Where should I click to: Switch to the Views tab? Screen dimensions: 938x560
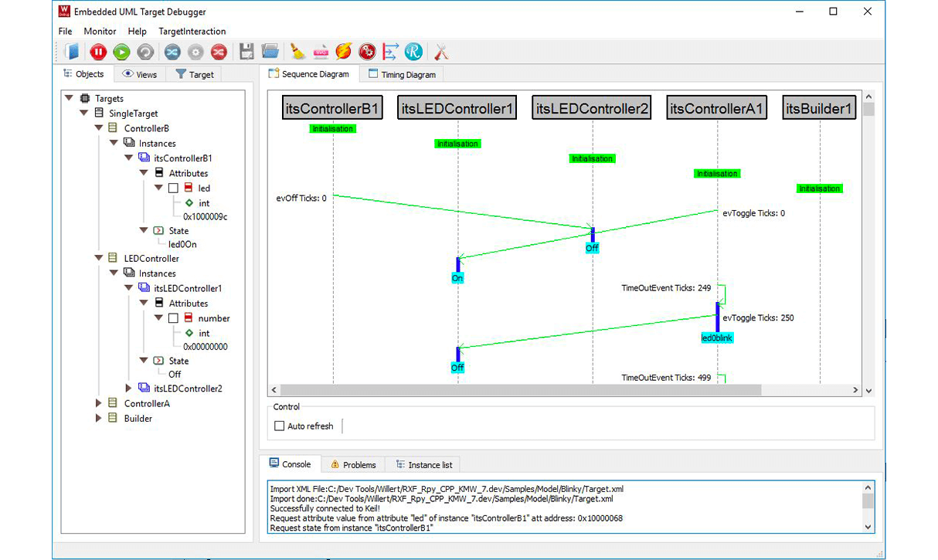pyautogui.click(x=140, y=74)
